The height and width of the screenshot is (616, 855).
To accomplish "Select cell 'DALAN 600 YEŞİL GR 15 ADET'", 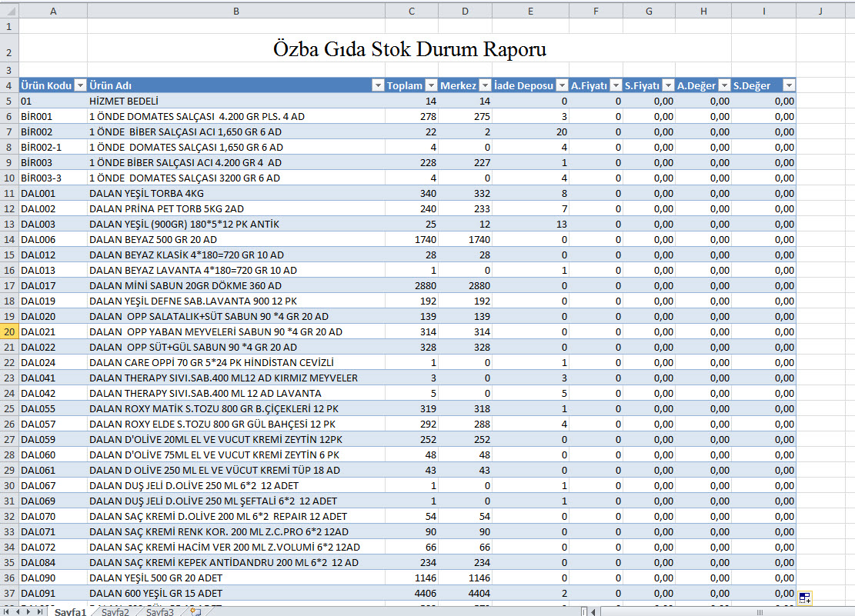I will click(x=236, y=593).
